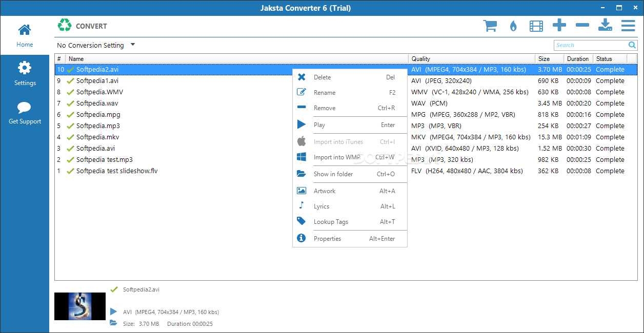Click the folder icon beside Show in folder
Viewport: 644px width, 333px height.
click(301, 174)
